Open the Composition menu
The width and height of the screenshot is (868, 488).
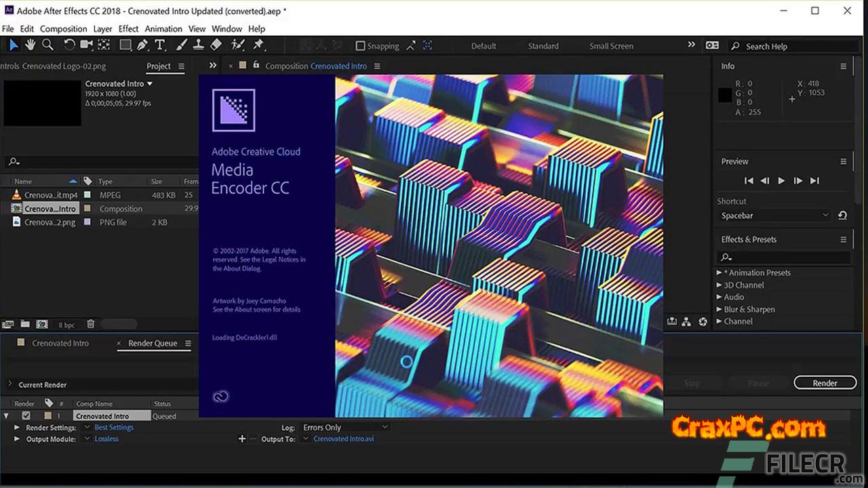point(63,29)
